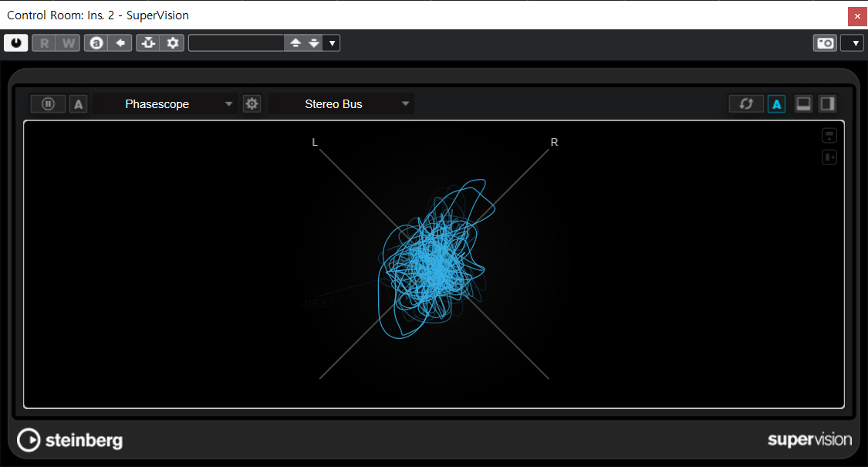Reset module values with circular arrows icon
The height and width of the screenshot is (467, 868).
746,104
